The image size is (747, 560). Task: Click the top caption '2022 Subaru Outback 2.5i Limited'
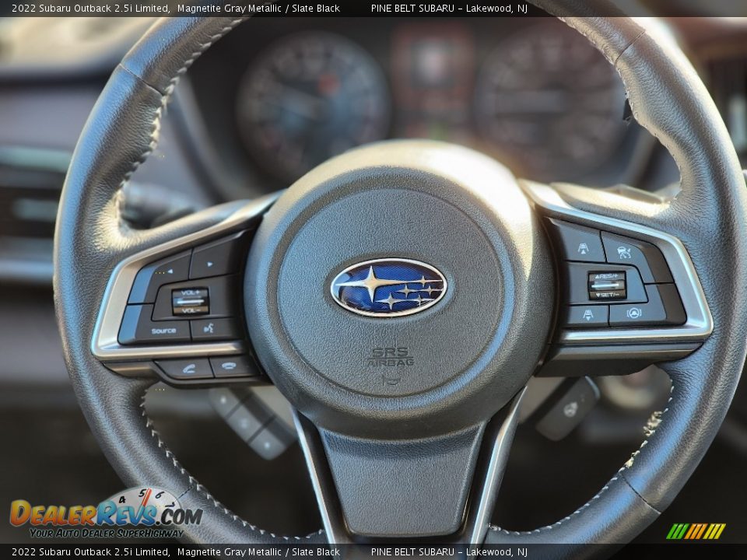[91, 9]
